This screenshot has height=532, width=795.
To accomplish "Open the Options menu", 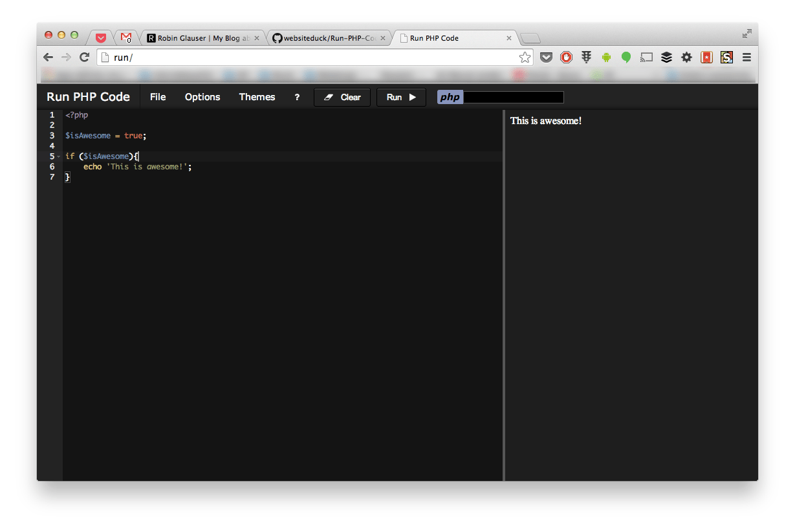I will [x=202, y=97].
